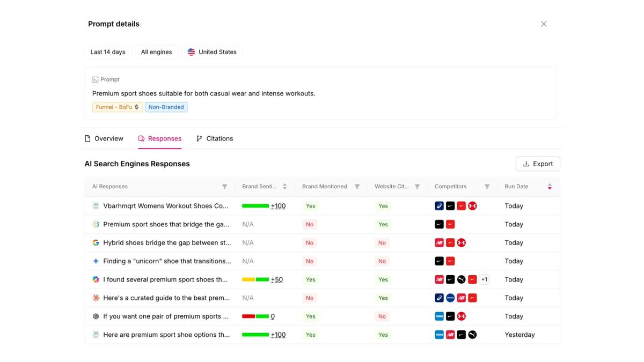
Task: Switch to the Overview tab
Action: click(104, 138)
